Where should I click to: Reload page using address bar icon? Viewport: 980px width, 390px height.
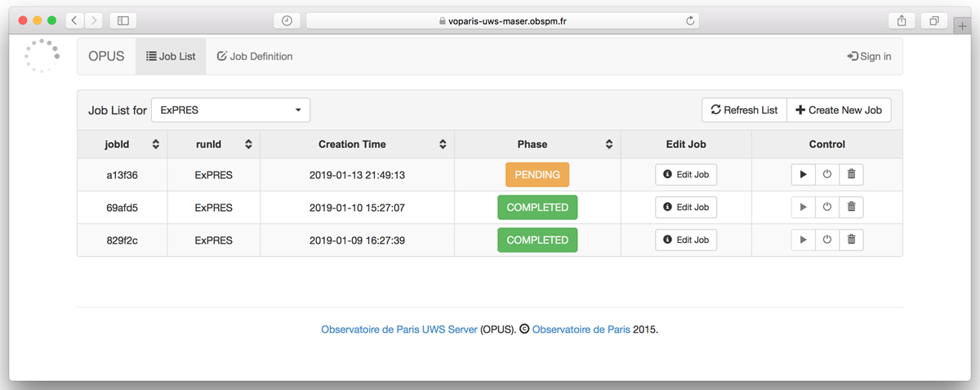click(x=690, y=20)
